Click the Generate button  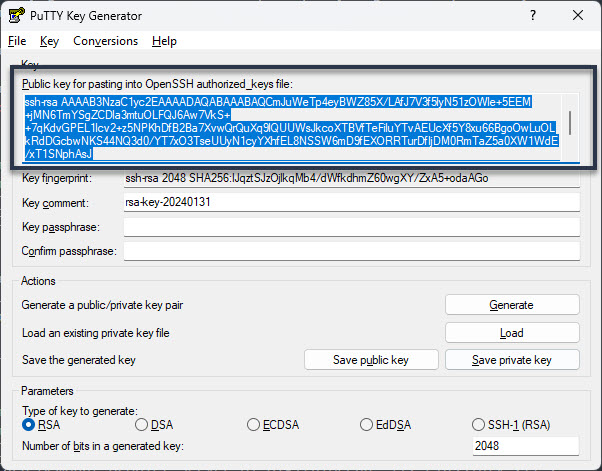point(512,305)
